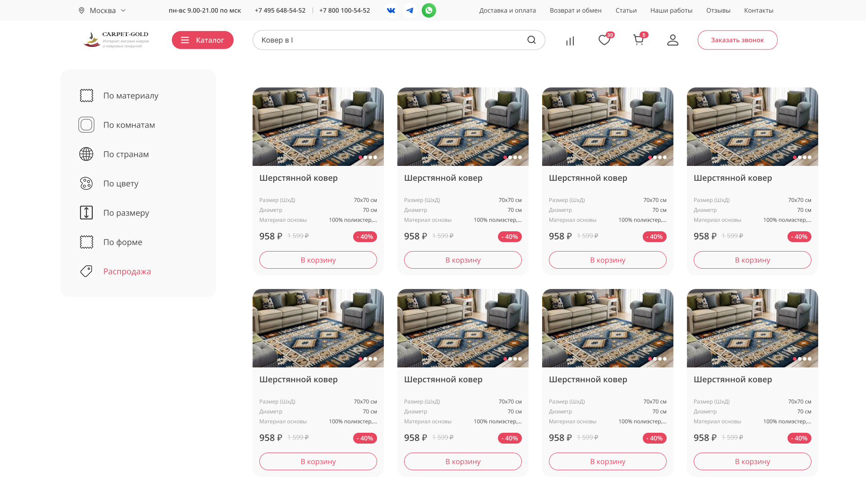Open the Каталог menu button
866x504 pixels.
tap(203, 40)
